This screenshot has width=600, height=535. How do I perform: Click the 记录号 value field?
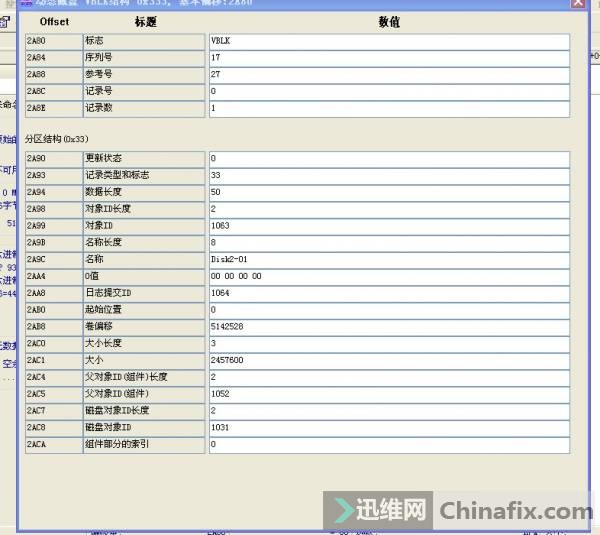coord(390,92)
